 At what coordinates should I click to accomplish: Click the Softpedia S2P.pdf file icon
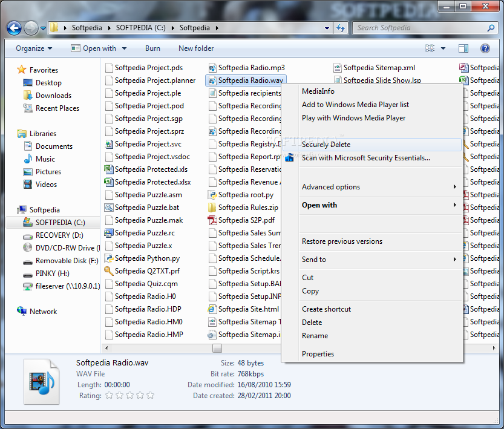[212, 220]
